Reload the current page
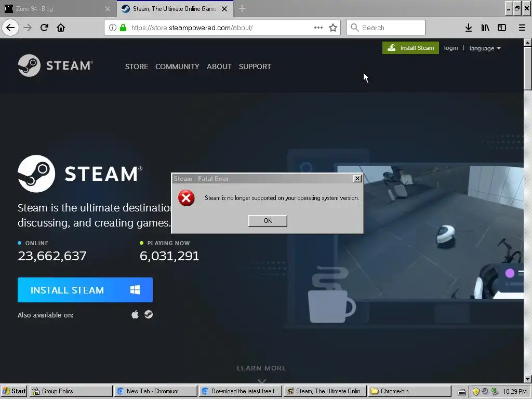Viewport: 532px width, 399px height. 44,28
